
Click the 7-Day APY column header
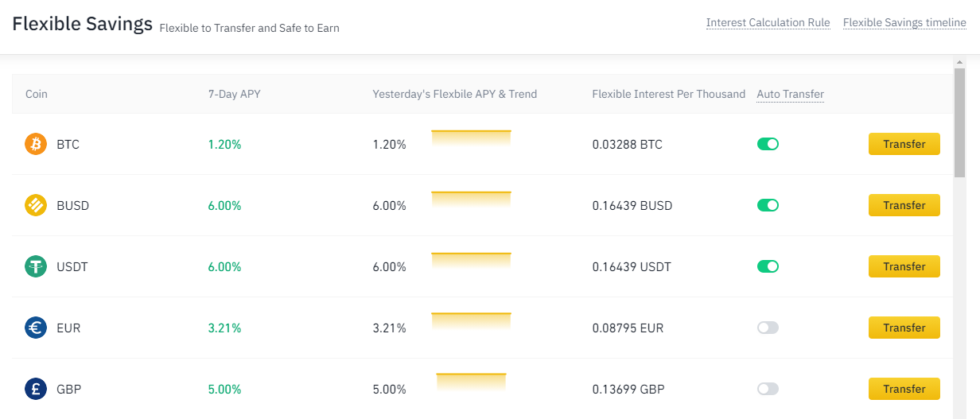click(234, 94)
